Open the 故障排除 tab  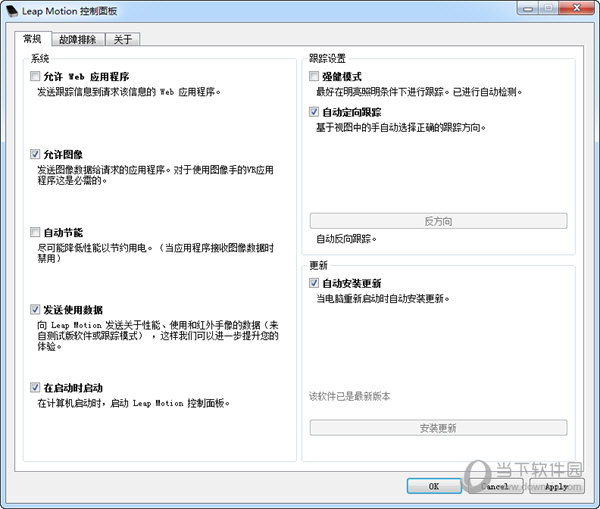(x=77, y=39)
